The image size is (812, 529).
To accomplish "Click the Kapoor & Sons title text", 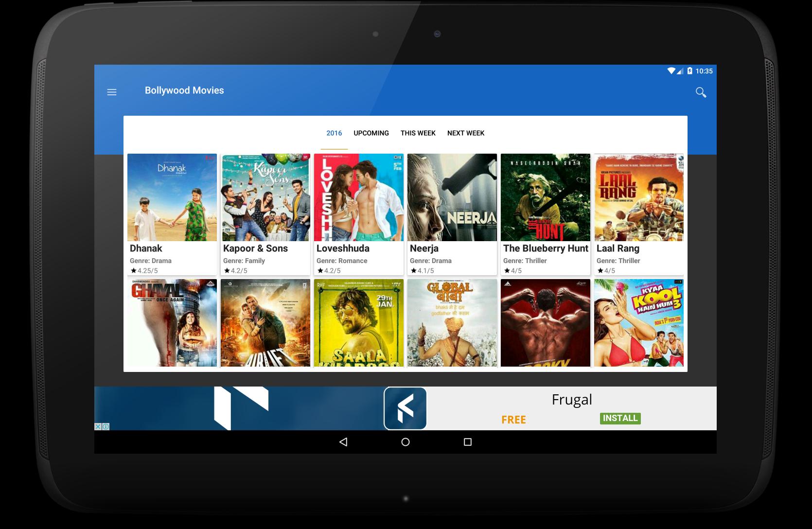I will (255, 248).
